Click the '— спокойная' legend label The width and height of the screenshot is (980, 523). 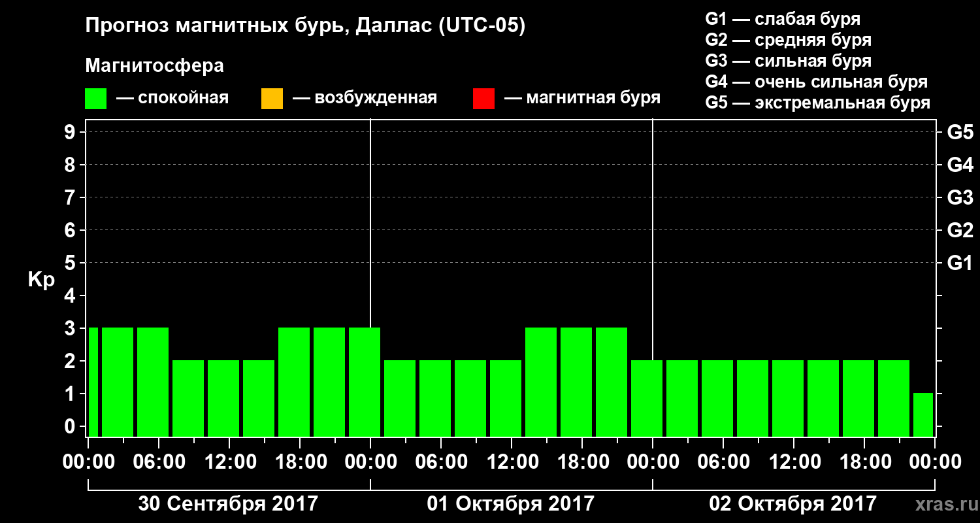pyautogui.click(x=172, y=98)
